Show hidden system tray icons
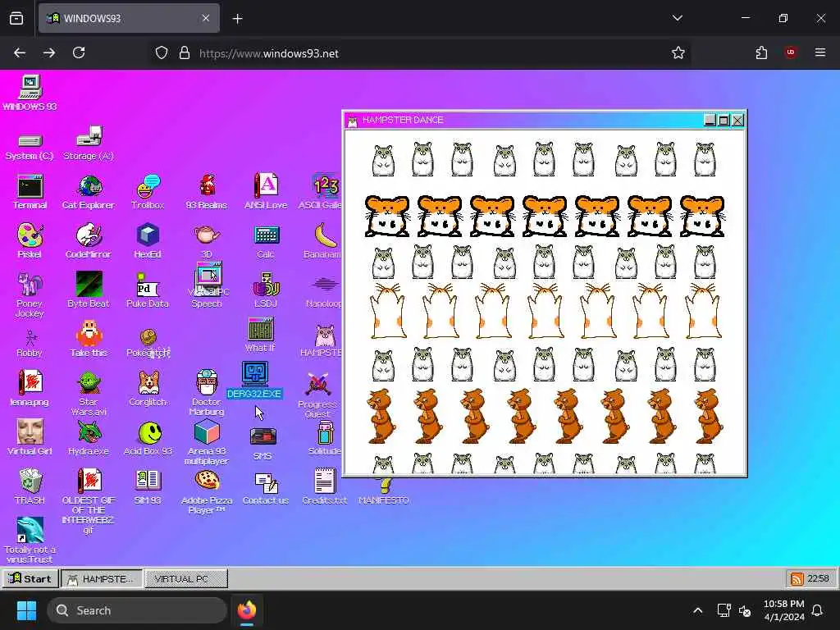 [x=697, y=610]
